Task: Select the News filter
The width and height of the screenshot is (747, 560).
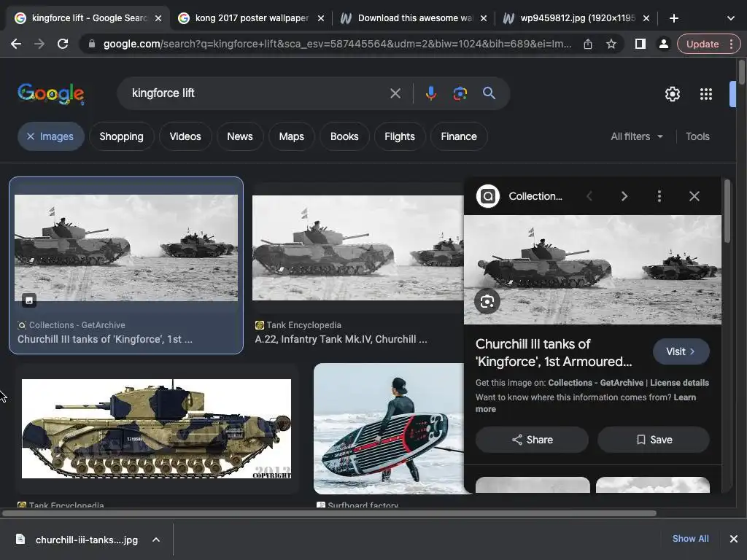Action: pos(239,136)
